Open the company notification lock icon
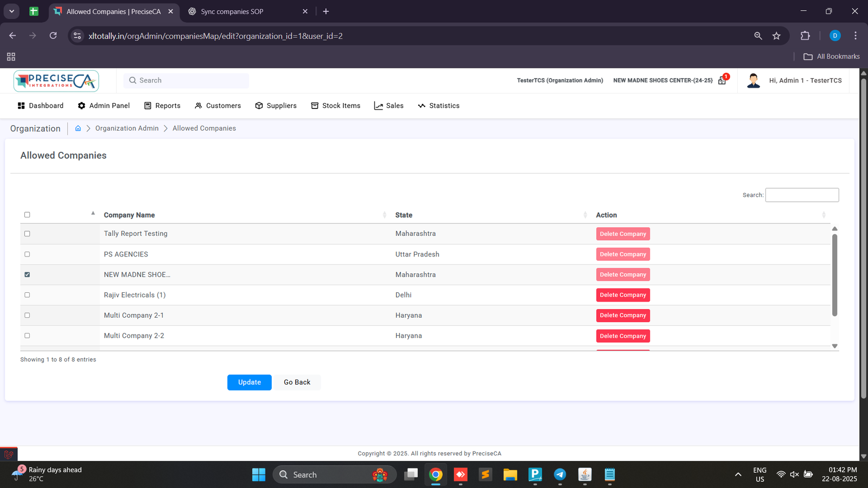Image resolution: width=868 pixels, height=488 pixels. click(x=722, y=80)
